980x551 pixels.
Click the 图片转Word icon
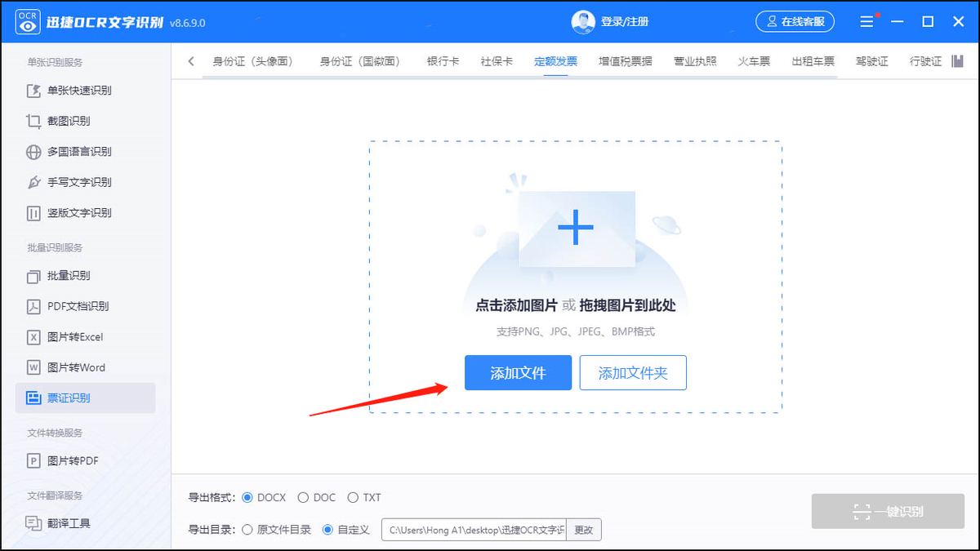tap(33, 367)
